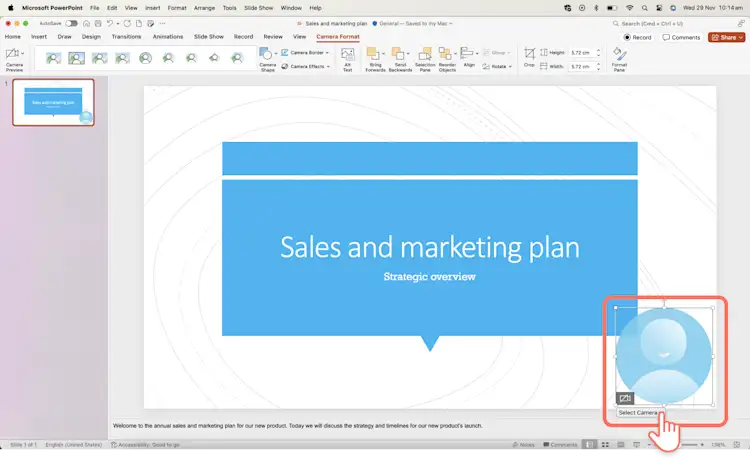Click the Accessibility: Good to go status
This screenshot has width=750, height=460.
pos(145,445)
